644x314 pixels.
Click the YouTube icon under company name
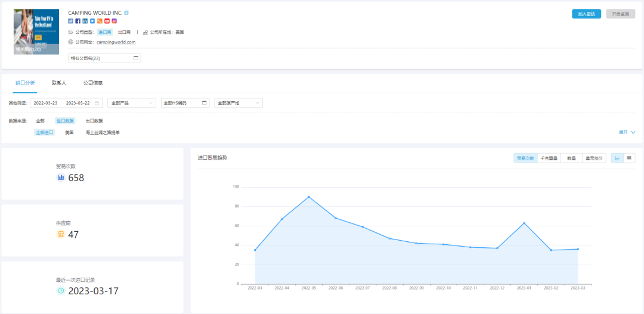(107, 21)
